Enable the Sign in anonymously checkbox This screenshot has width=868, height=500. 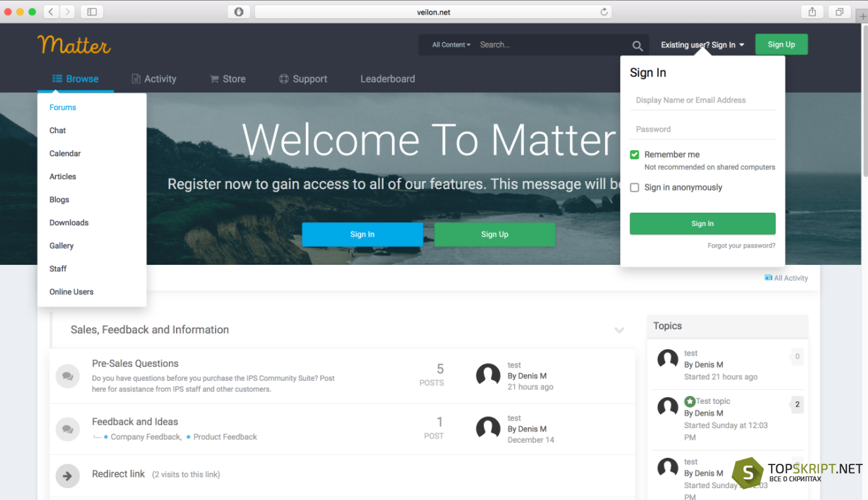click(635, 188)
